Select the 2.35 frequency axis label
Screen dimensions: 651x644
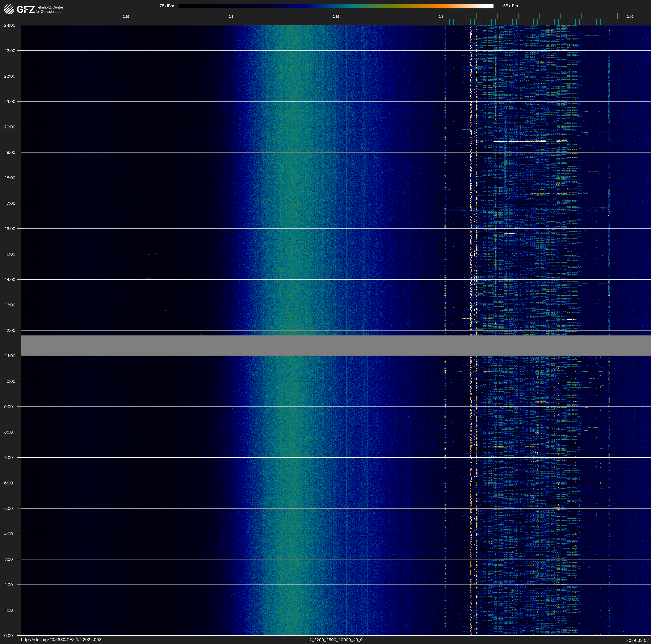336,17
